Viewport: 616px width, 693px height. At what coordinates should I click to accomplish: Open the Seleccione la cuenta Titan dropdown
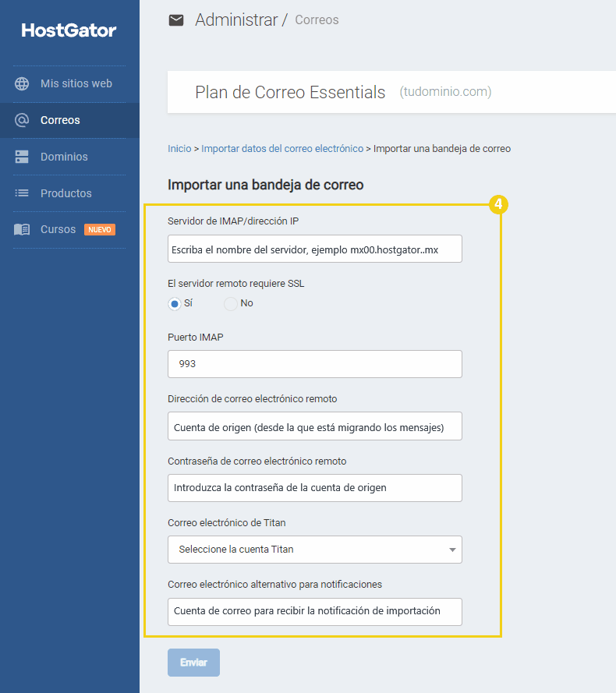coord(315,550)
